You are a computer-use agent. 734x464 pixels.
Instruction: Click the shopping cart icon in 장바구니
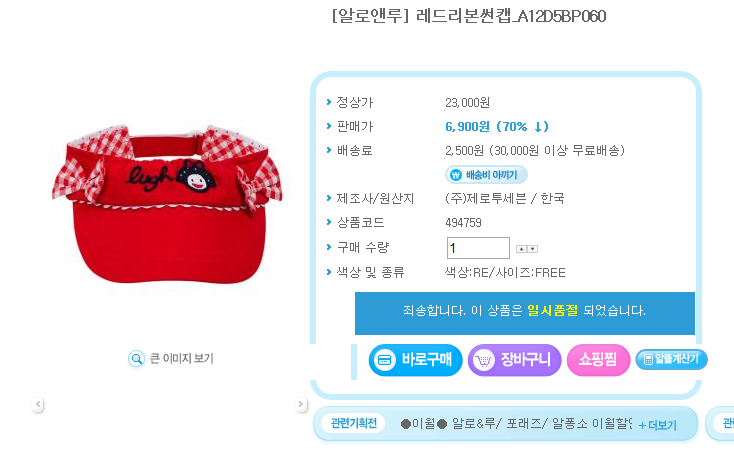click(484, 361)
